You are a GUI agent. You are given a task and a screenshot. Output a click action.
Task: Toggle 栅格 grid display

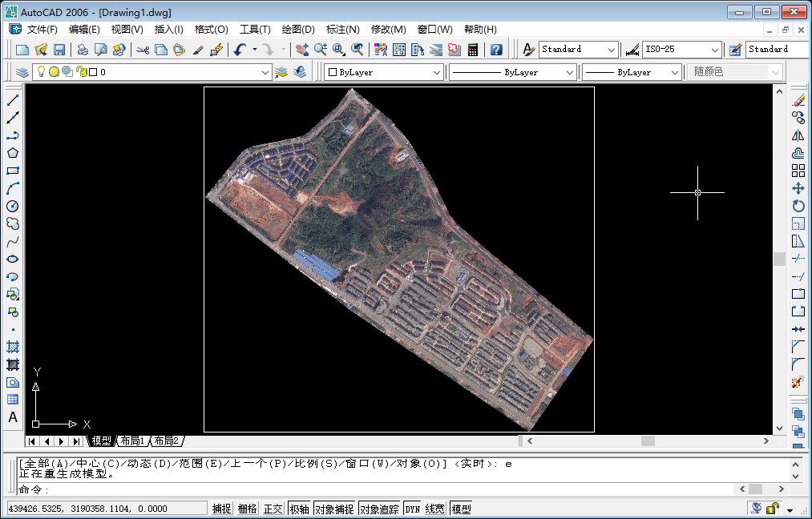pyautogui.click(x=248, y=509)
